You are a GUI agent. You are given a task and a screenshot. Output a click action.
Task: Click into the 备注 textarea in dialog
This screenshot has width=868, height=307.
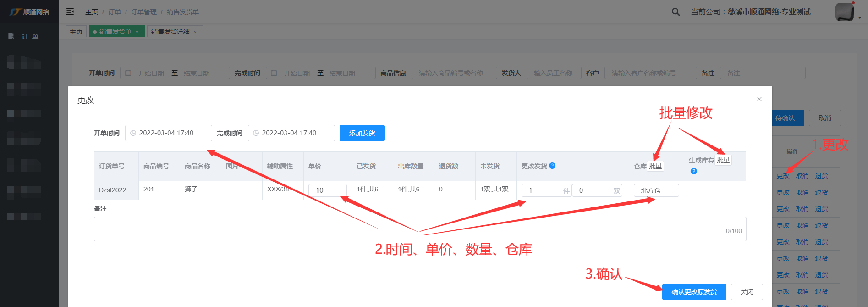[x=419, y=229]
